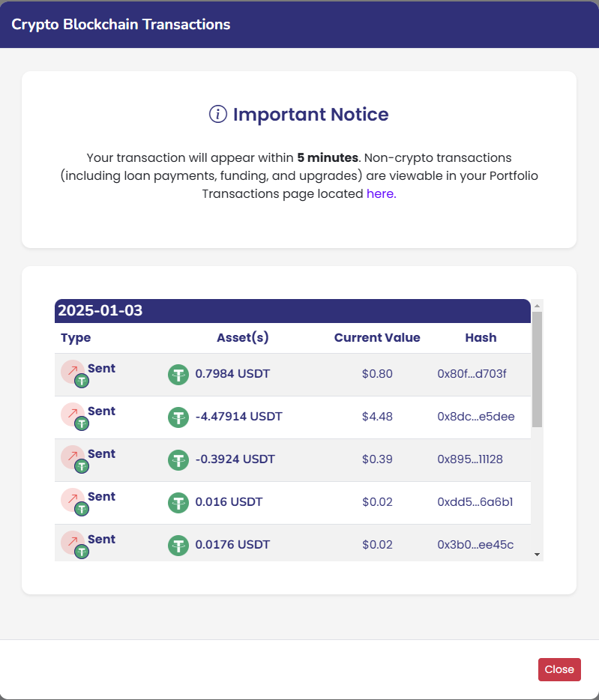
Task: Click the Sent arrow icon for -0.3924 USDT
Action: 73,456
